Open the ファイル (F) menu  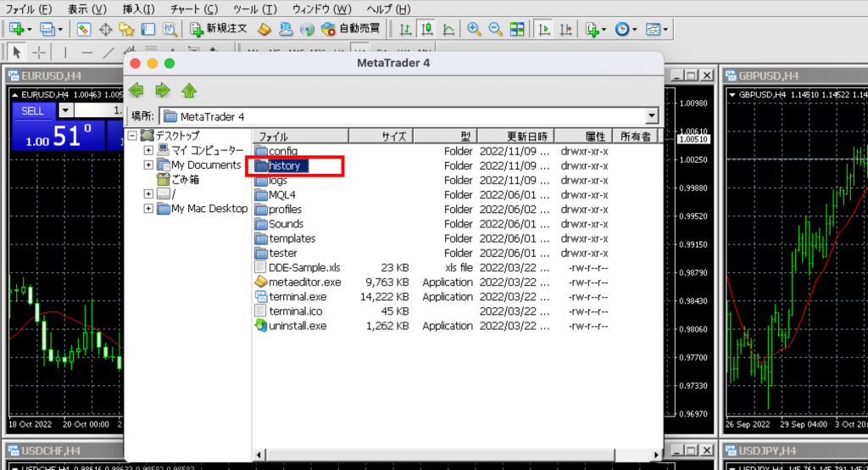click(28, 8)
